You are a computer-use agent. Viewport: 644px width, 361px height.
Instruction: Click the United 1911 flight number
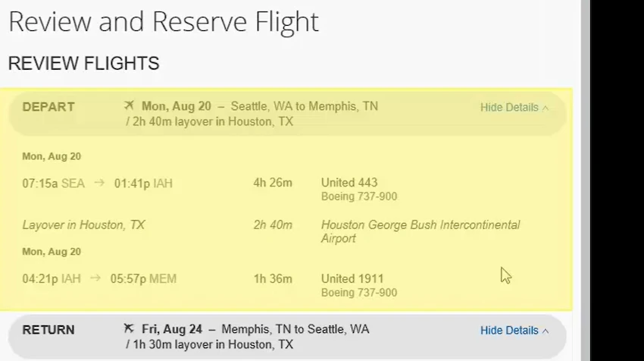pyautogui.click(x=352, y=278)
